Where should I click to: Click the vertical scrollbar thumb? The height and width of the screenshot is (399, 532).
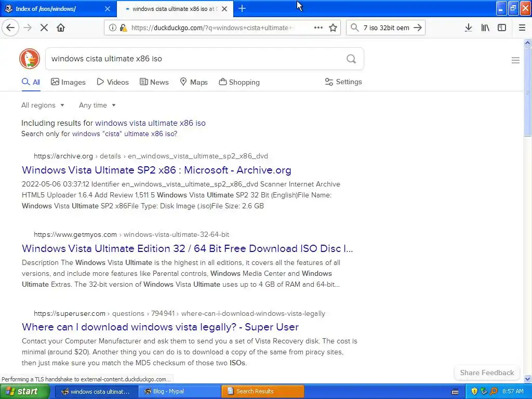click(x=527, y=92)
